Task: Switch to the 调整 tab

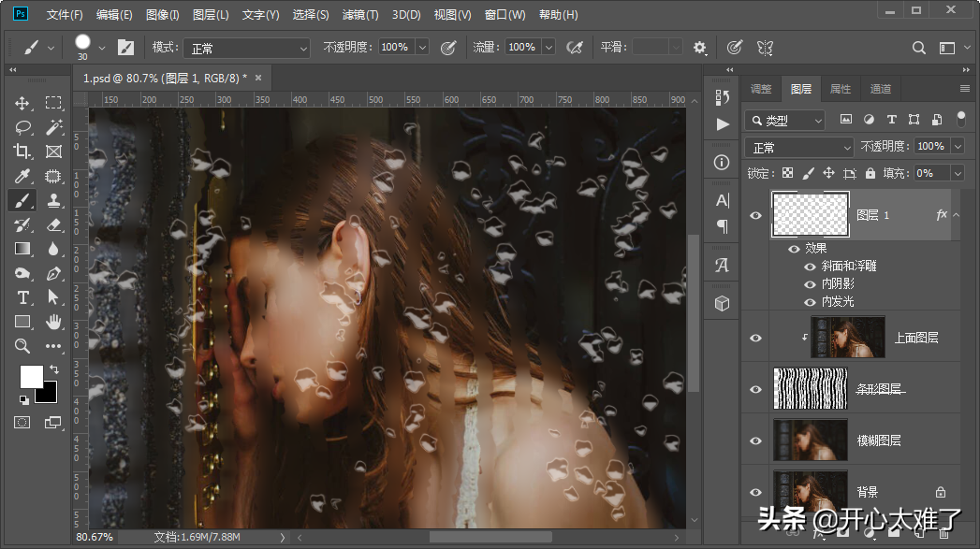Action: pyautogui.click(x=761, y=89)
